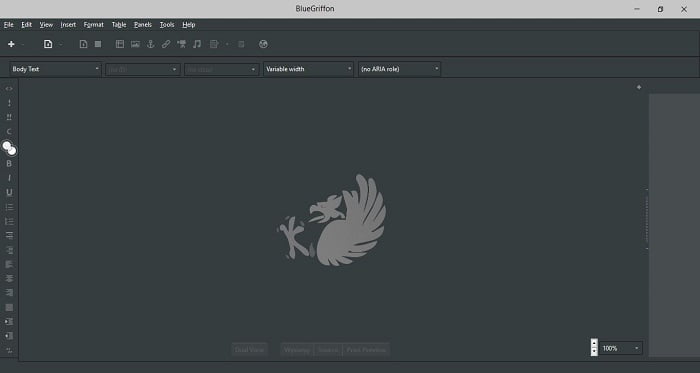The height and width of the screenshot is (373, 700).
Task: Toggle align center
Action: point(9,278)
